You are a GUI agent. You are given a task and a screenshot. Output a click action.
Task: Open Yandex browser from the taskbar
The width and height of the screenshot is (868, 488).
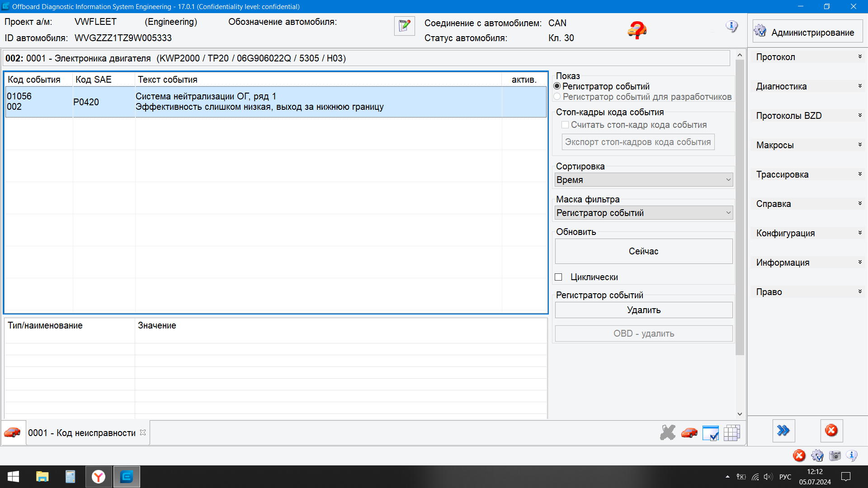(x=99, y=477)
